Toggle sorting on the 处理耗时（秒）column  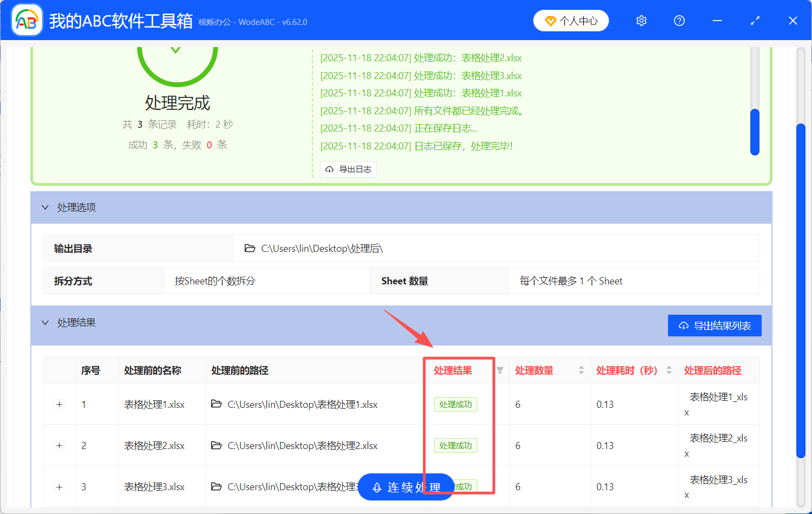click(x=669, y=370)
